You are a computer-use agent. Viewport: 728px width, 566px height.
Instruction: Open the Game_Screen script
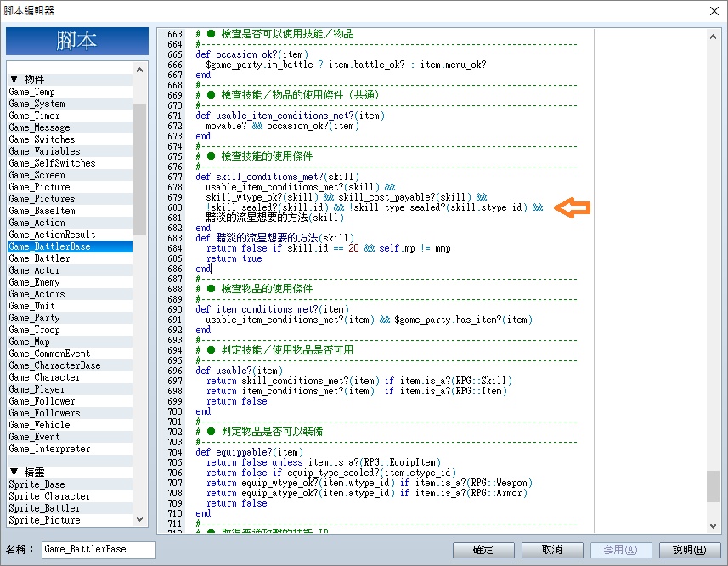coord(71,175)
